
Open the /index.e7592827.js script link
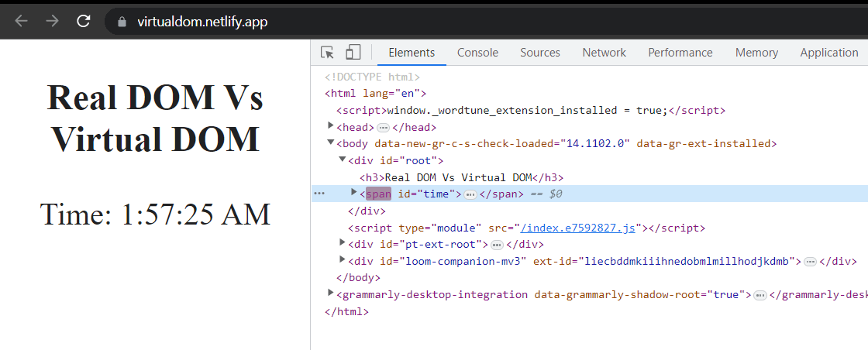coord(578,228)
